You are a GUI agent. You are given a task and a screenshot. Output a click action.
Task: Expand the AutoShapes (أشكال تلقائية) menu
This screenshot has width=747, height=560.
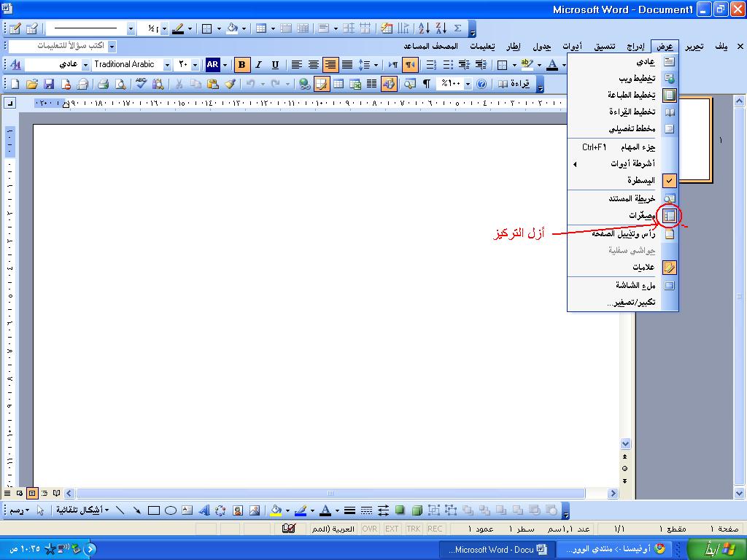tap(82, 510)
